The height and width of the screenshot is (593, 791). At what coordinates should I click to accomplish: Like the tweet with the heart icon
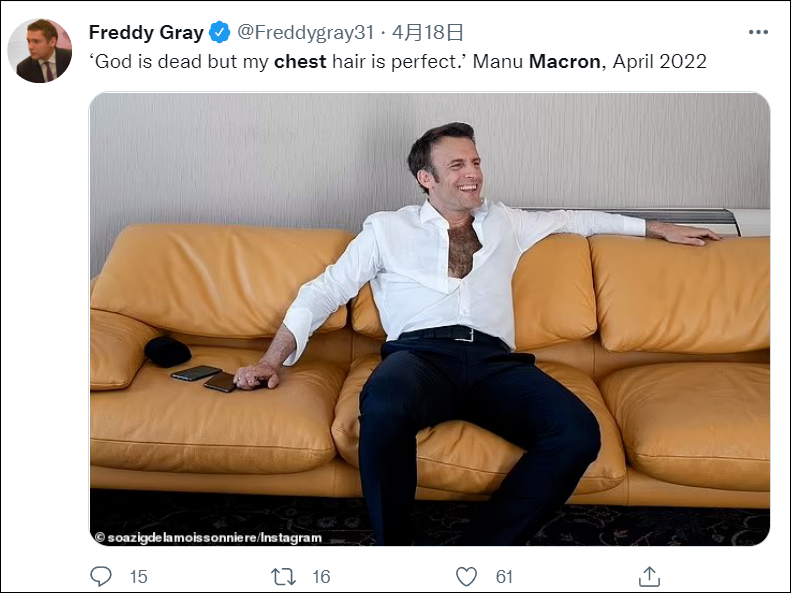click(466, 576)
